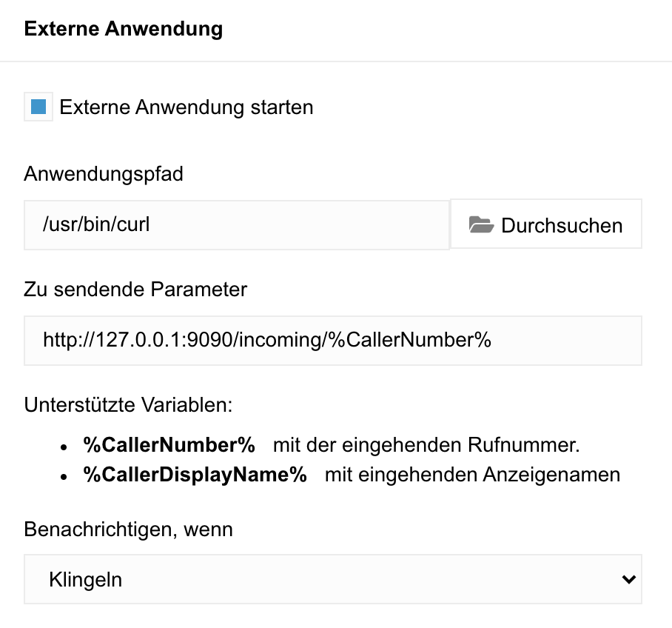Click the bullet before %CallerDisplayName%
Viewport: 672px width, 628px height.
(x=64, y=477)
